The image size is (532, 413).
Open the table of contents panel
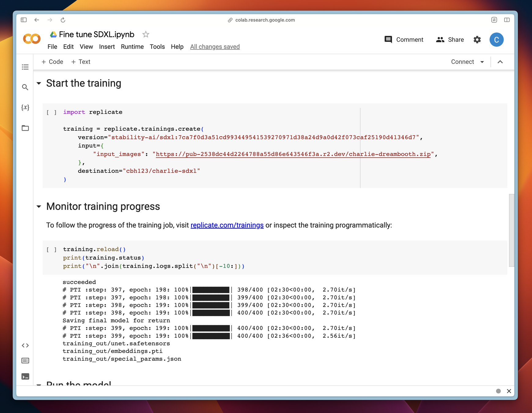pyautogui.click(x=25, y=67)
